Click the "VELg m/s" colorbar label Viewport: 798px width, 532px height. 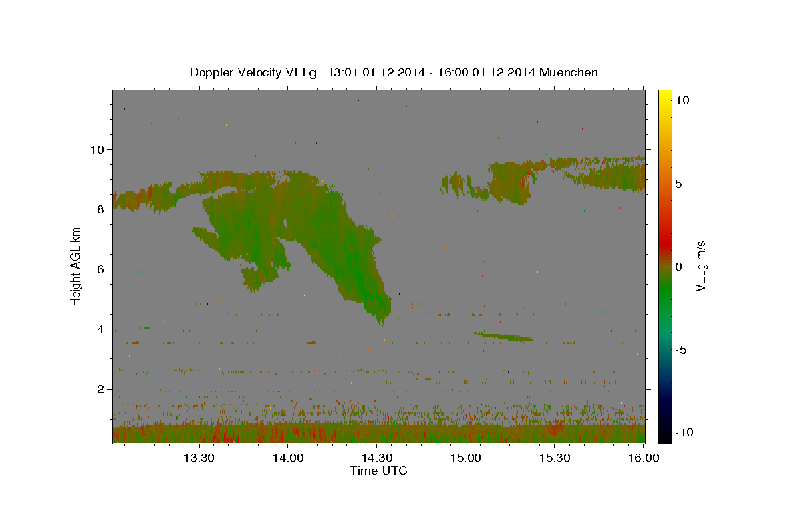700,267
